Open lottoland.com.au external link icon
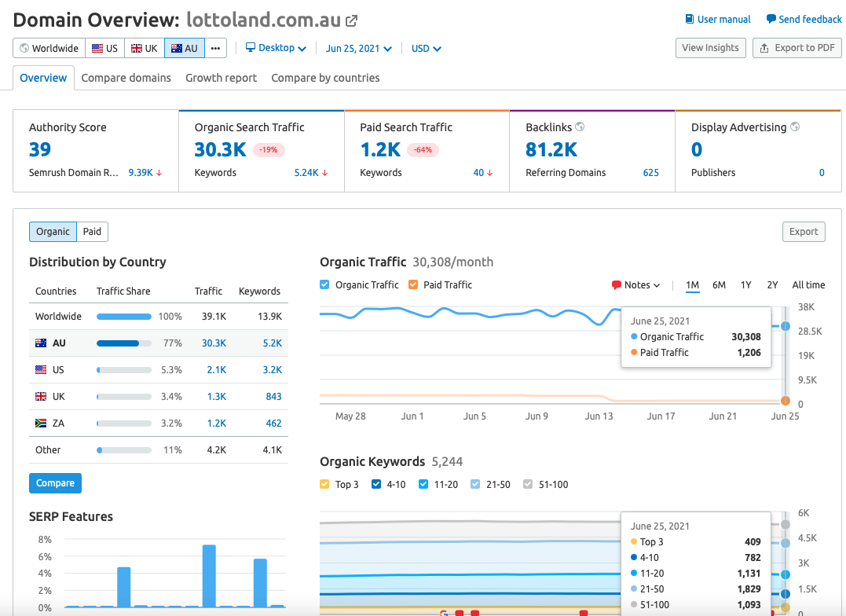This screenshot has width=846, height=616. (x=352, y=20)
